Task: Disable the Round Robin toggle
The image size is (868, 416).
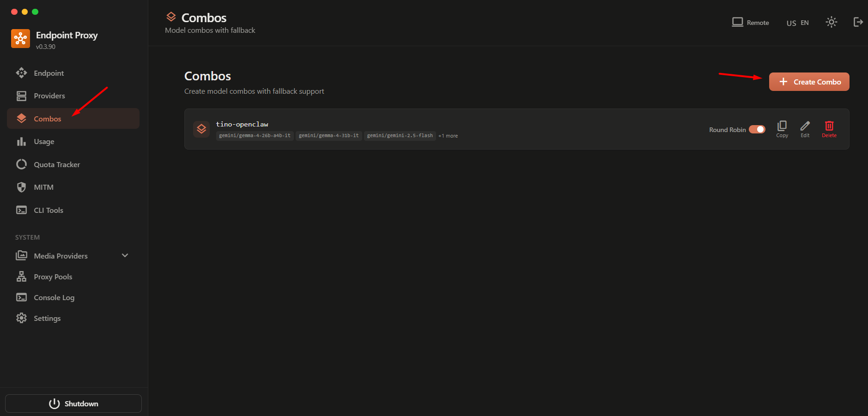Action: pos(757,129)
